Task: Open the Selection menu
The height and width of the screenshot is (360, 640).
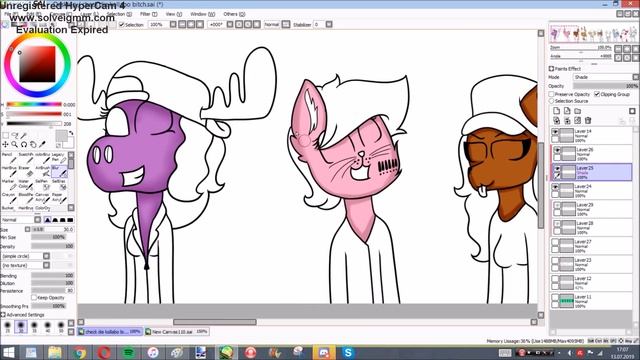Action: click(x=119, y=14)
